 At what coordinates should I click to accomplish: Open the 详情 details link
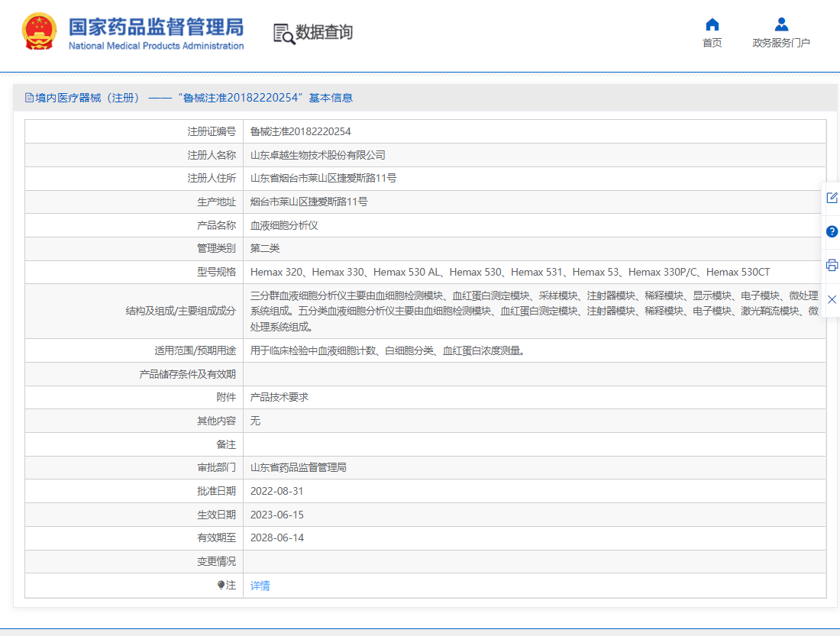point(260,586)
